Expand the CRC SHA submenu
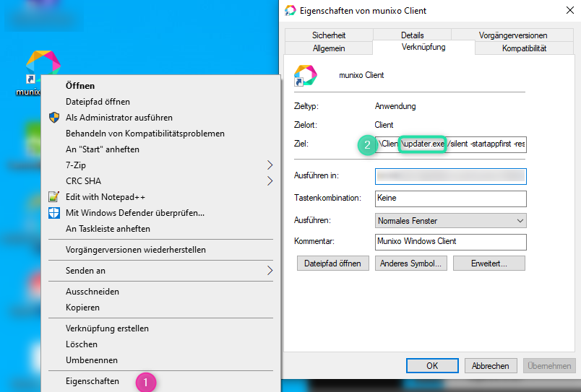 (x=160, y=181)
